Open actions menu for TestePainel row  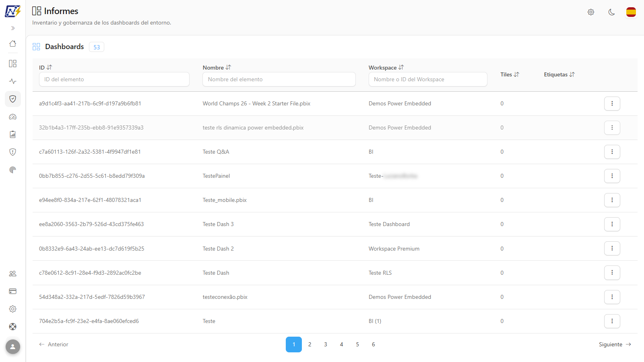pos(612,176)
